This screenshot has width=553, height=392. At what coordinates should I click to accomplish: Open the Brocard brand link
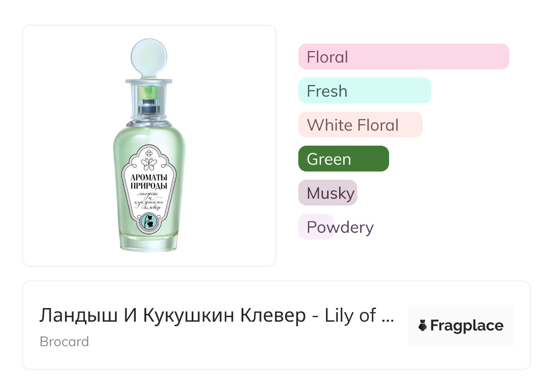click(x=64, y=341)
